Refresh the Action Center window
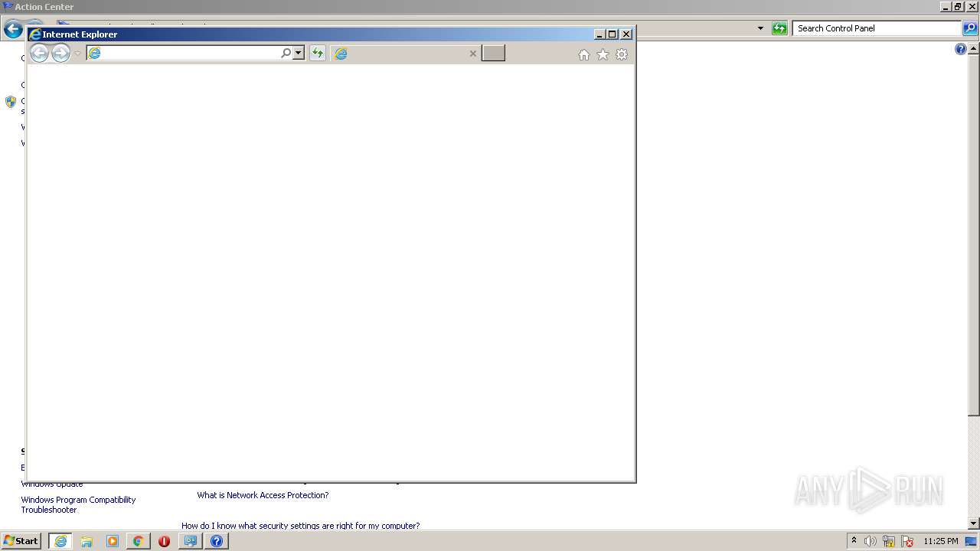 click(x=779, y=28)
